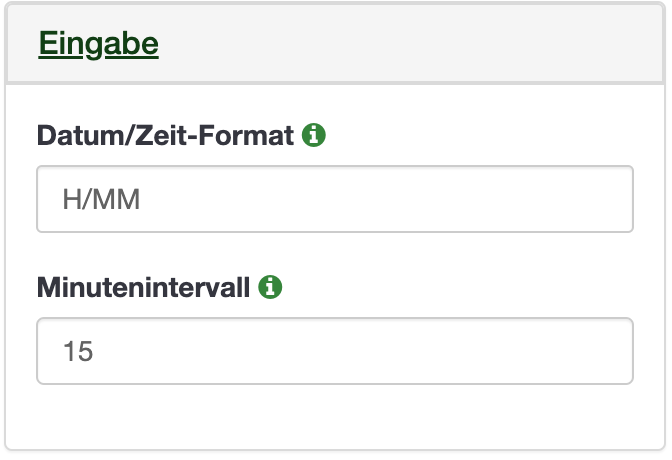This screenshot has width=672, height=460.
Task: Collapse the Eingabe panel via its heading link
Action: pyautogui.click(x=99, y=43)
